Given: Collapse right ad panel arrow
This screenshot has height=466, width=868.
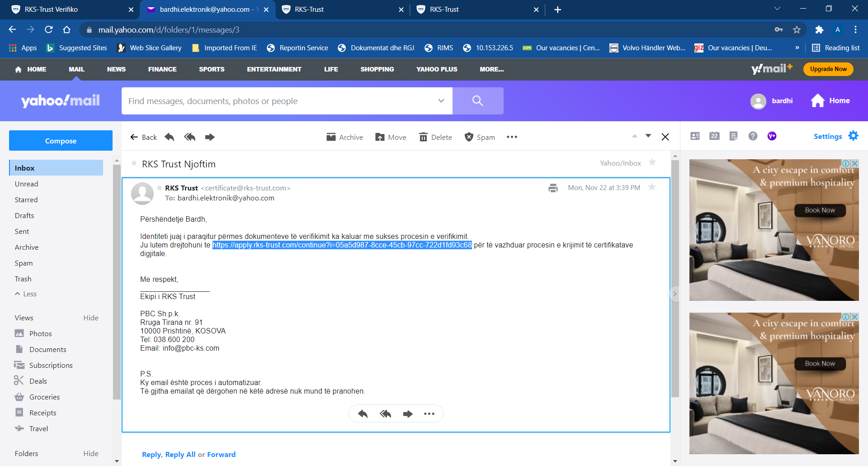Looking at the screenshot, I should 675,294.
